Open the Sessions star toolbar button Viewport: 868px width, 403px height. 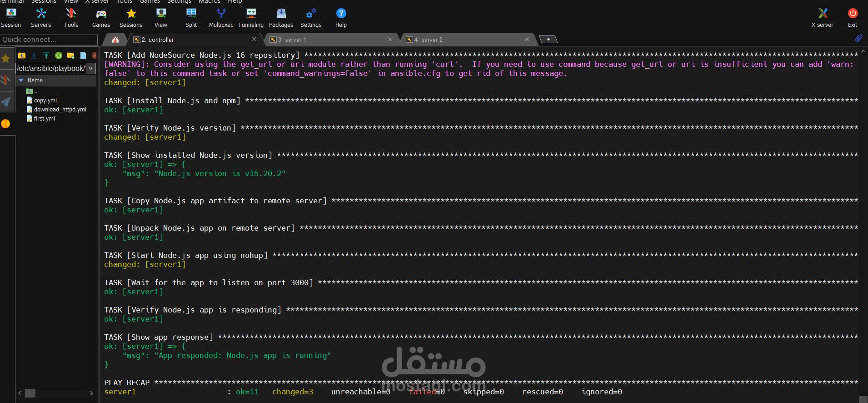(131, 18)
